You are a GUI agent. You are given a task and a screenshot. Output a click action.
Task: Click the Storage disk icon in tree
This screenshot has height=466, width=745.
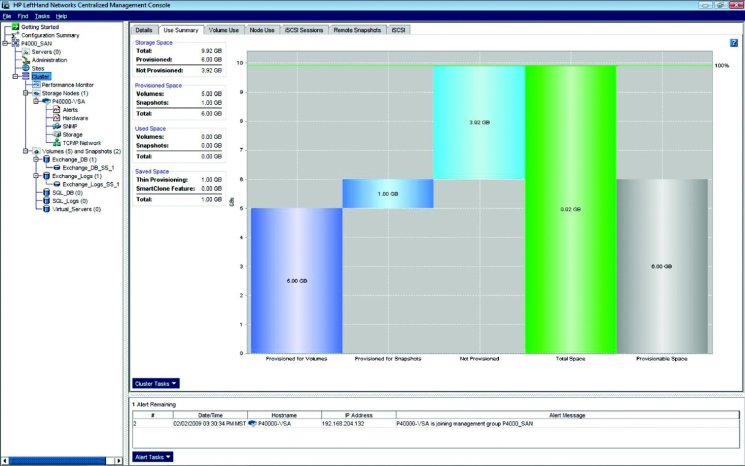click(57, 134)
